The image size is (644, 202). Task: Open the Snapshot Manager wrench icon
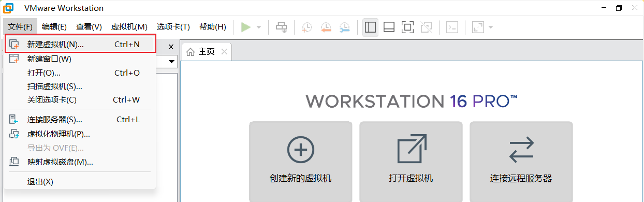click(x=344, y=27)
